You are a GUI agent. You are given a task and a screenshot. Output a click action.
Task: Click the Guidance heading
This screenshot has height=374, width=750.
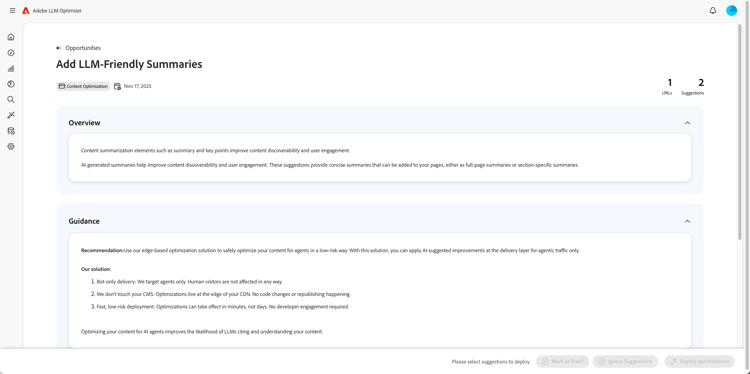pos(84,221)
